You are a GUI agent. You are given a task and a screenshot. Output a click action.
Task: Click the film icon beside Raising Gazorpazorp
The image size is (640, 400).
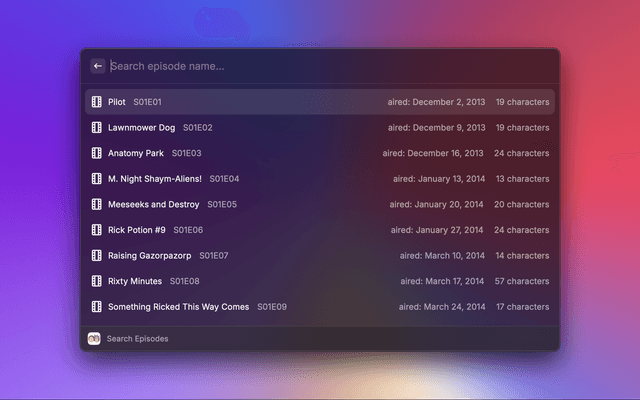click(x=97, y=256)
